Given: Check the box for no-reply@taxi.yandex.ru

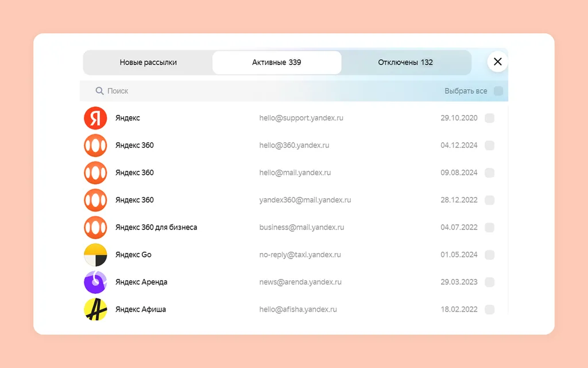Looking at the screenshot, I should 489,255.
